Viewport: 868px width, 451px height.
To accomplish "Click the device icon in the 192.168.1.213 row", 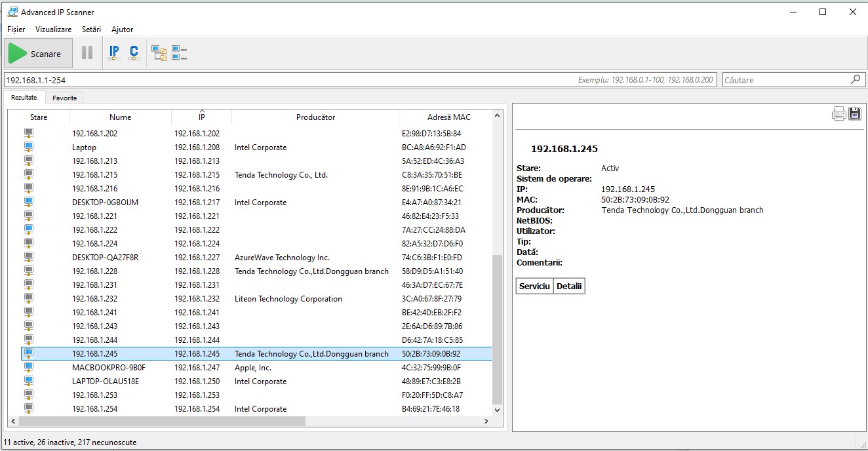I will point(29,161).
